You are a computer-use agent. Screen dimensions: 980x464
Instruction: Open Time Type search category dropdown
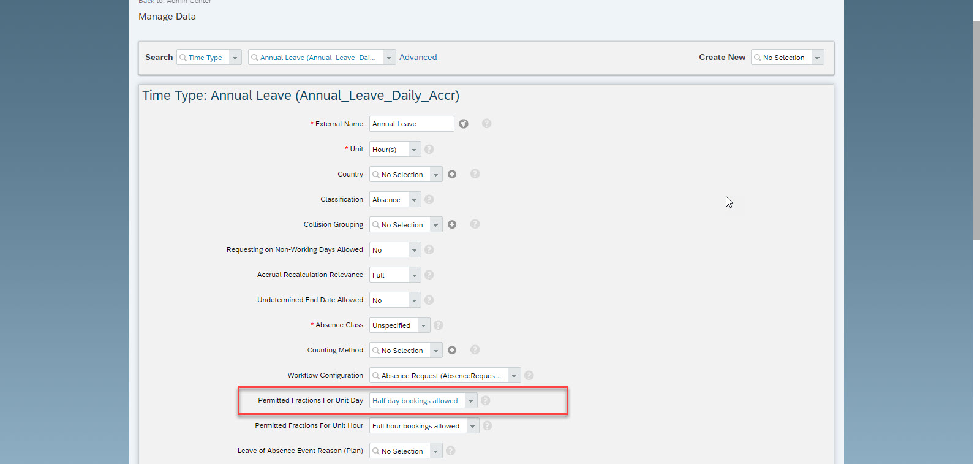235,58
